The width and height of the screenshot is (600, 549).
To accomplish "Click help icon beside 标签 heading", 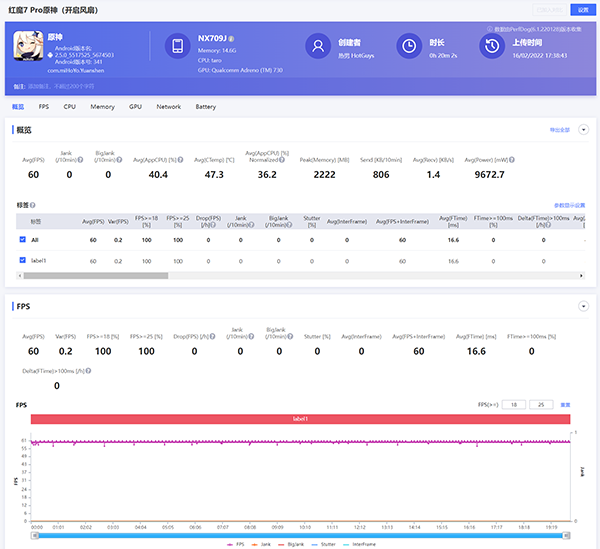I will [x=33, y=205].
